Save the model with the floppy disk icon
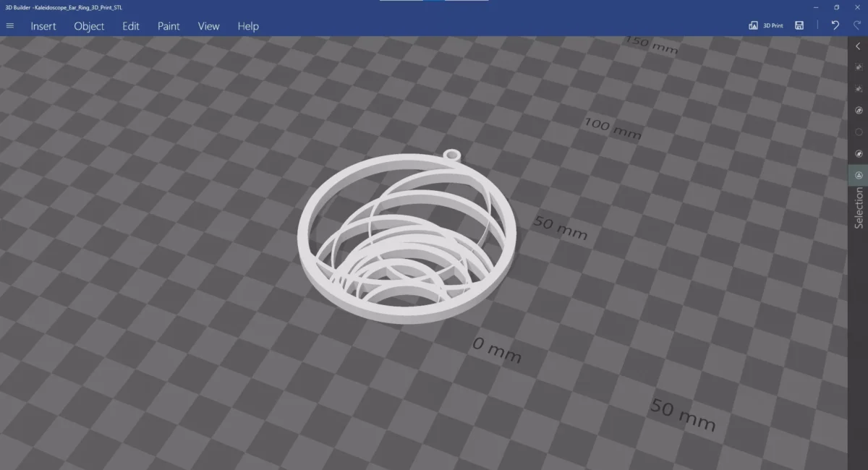 [799, 25]
